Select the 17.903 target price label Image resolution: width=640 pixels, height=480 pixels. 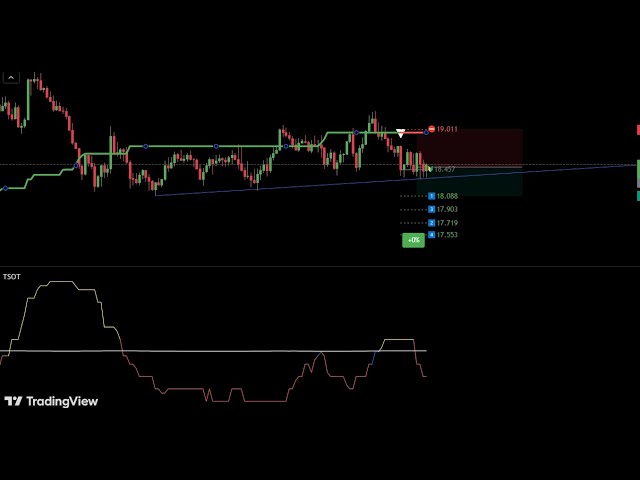coord(447,209)
